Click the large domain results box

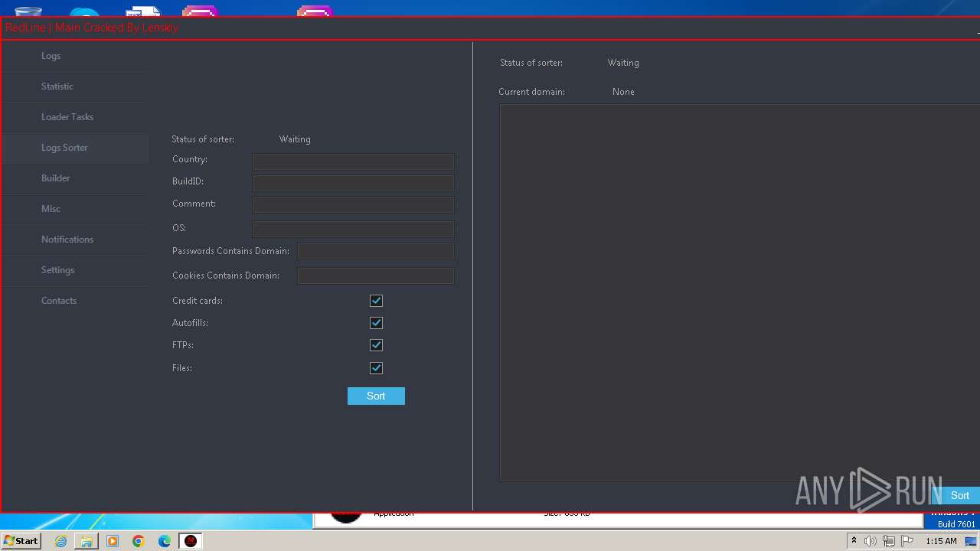coord(740,293)
